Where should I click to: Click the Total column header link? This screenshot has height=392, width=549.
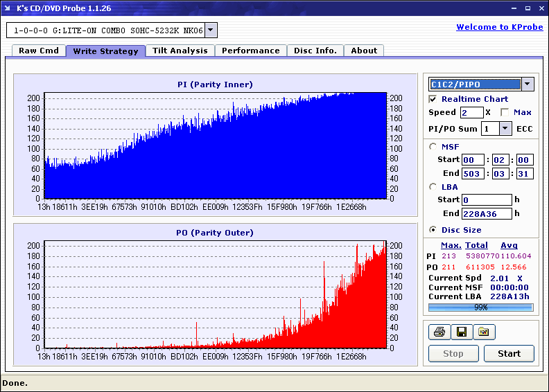(x=476, y=245)
